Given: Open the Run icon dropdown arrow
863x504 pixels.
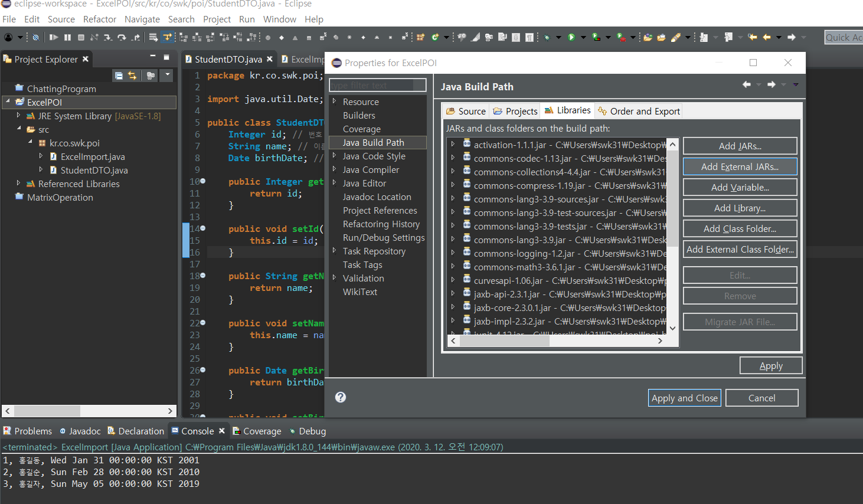Looking at the screenshot, I should tap(583, 37).
